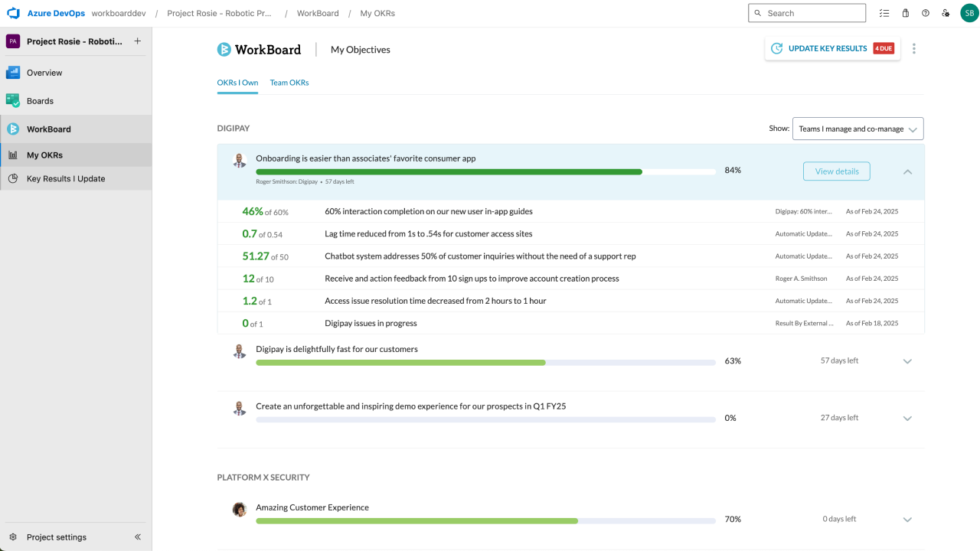This screenshot has width=980, height=551.
Task: Select WorkBoard in the sidebar
Action: (x=76, y=129)
